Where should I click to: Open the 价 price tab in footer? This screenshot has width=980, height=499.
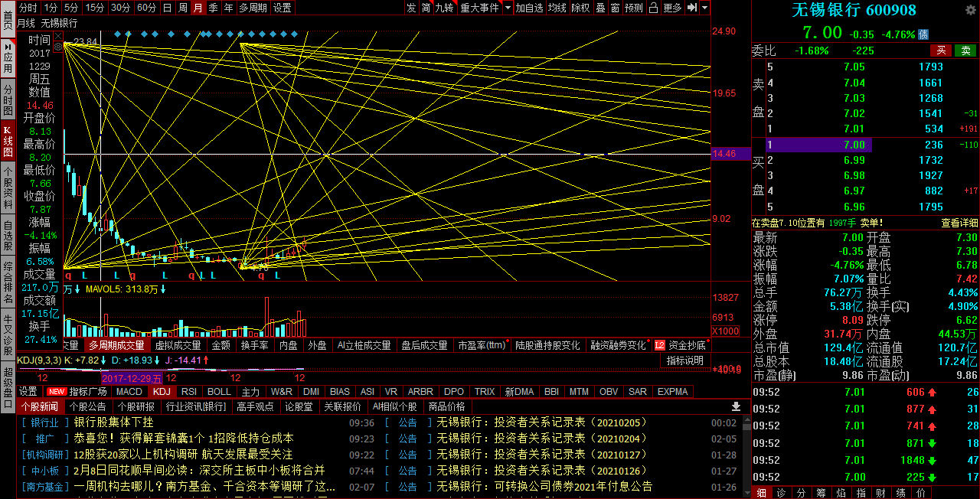920,493
